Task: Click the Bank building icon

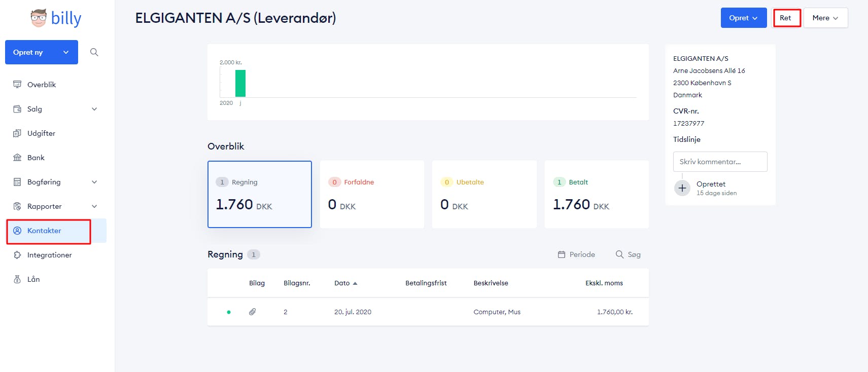Action: [x=17, y=158]
